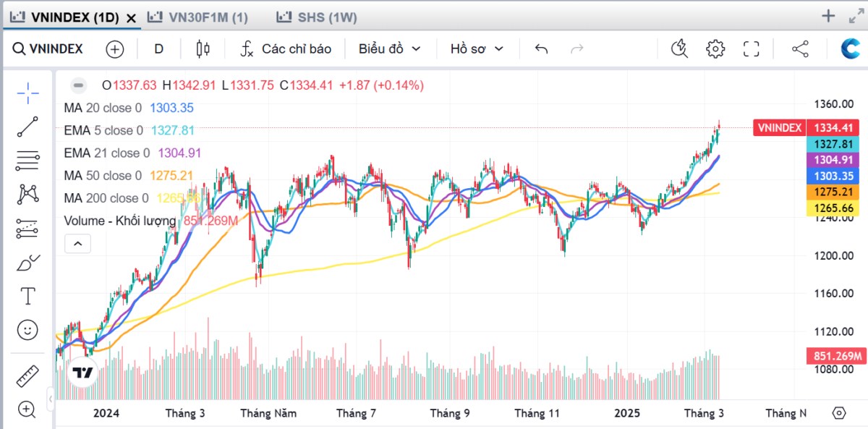Redo the last undone action

[577, 49]
